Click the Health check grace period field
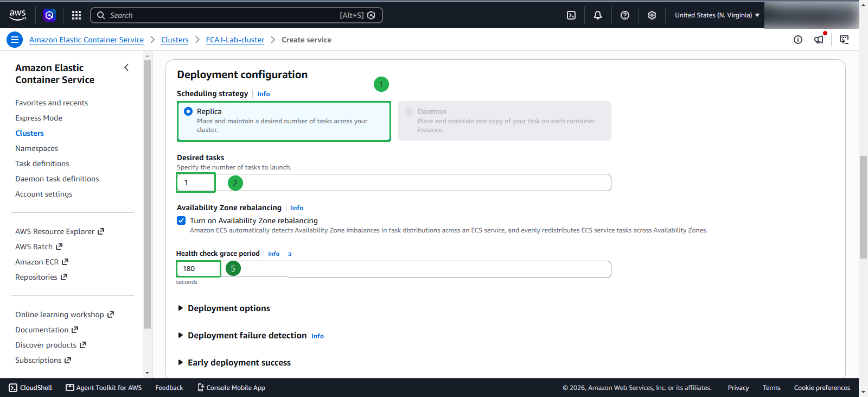This screenshot has height=397, width=868. coord(394,269)
